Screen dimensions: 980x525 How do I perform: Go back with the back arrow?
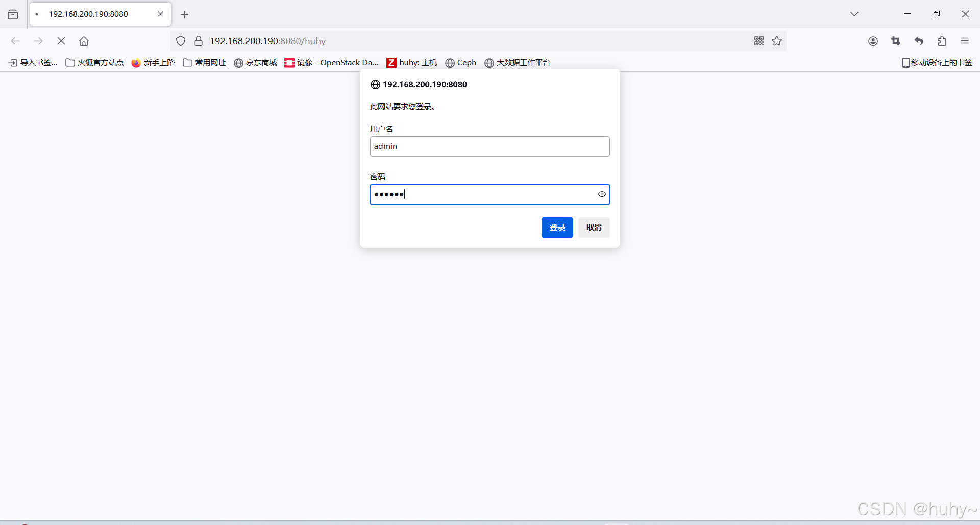pyautogui.click(x=15, y=41)
